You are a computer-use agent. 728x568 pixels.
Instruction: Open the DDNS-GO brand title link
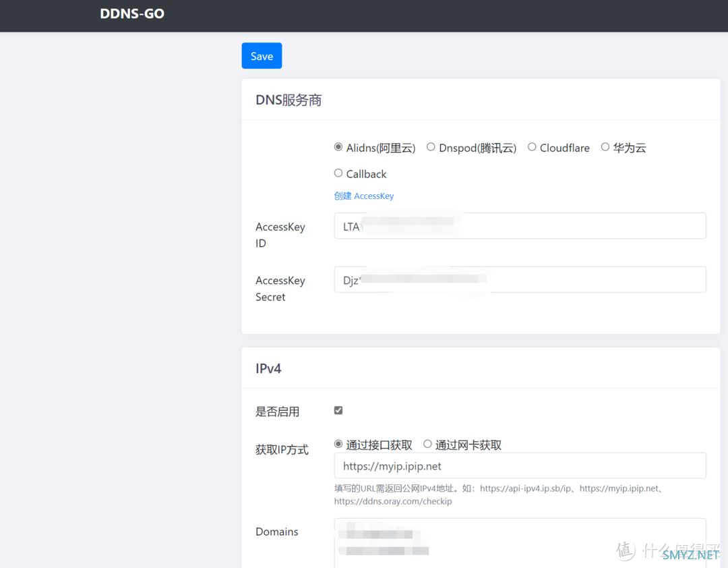[x=132, y=13]
